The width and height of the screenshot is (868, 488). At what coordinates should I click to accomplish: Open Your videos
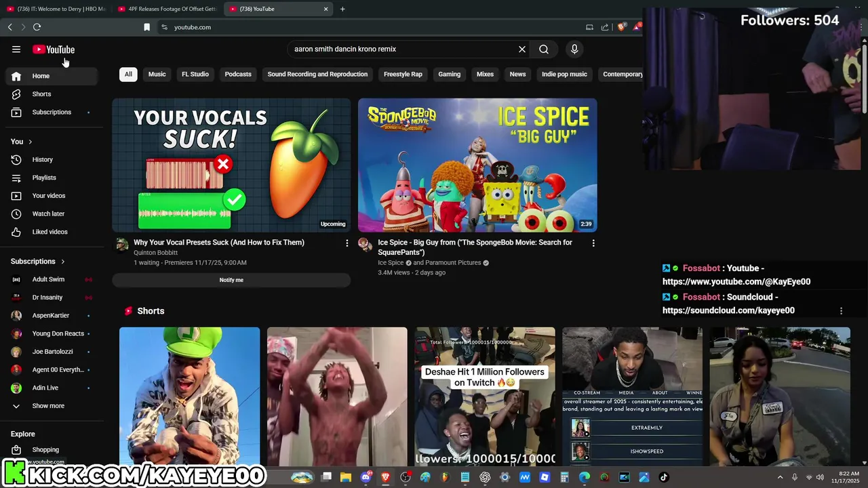click(52, 196)
